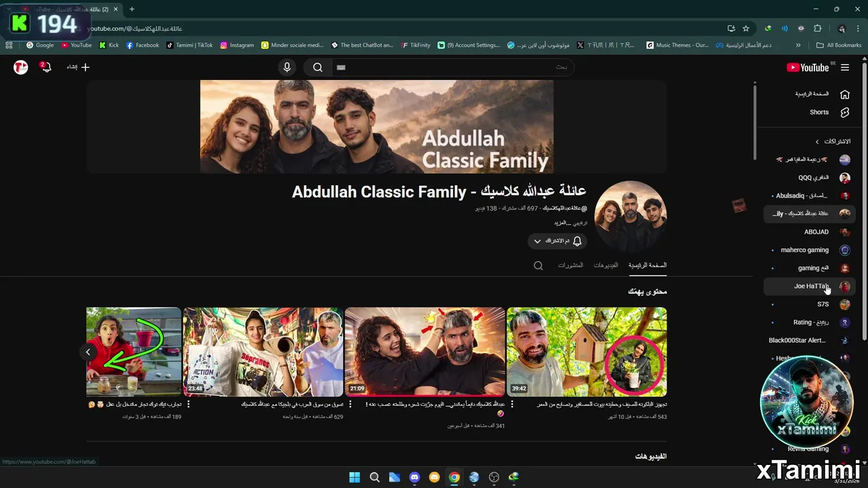The height and width of the screenshot is (488, 868).
Task: Open Joe HaTTab channel in sidebar
Action: (810, 286)
